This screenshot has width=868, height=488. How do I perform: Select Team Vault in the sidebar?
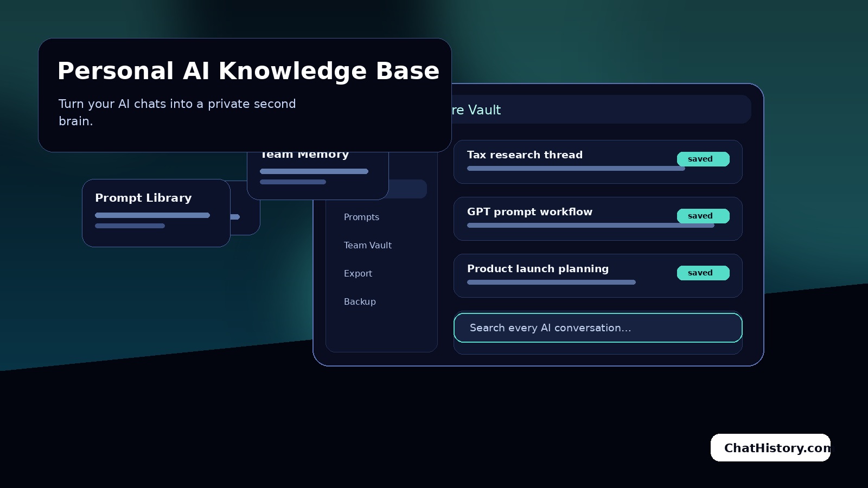pyautogui.click(x=367, y=245)
